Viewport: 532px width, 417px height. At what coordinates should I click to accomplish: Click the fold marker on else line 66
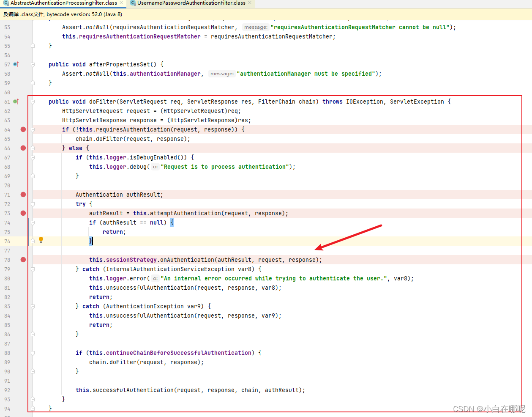(33, 148)
